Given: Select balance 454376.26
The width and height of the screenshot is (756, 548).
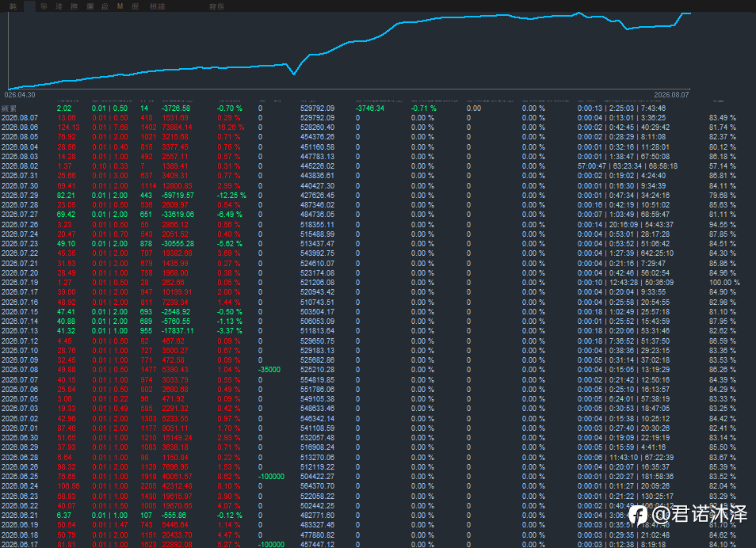Looking at the screenshot, I should tap(317, 137).
